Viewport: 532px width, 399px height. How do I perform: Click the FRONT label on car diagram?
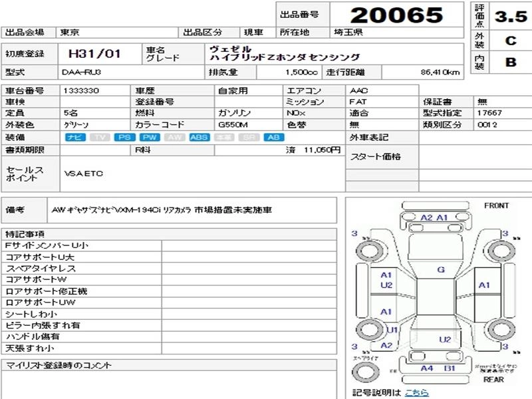496,205
